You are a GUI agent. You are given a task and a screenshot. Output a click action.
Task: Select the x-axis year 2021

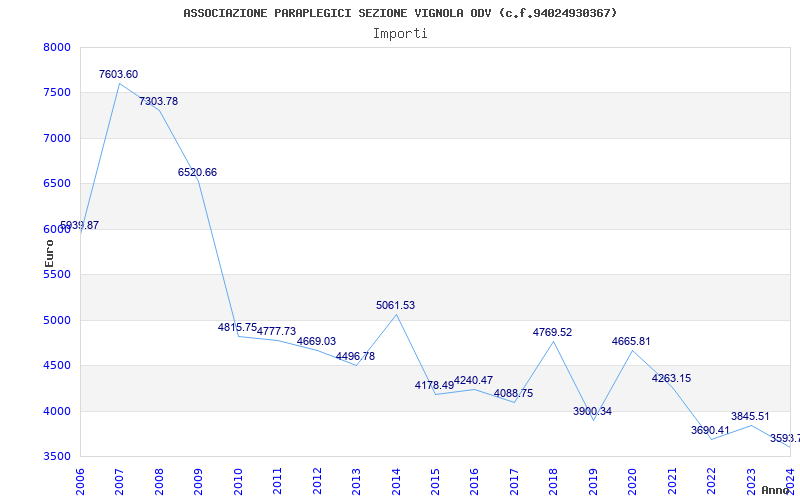672,482
